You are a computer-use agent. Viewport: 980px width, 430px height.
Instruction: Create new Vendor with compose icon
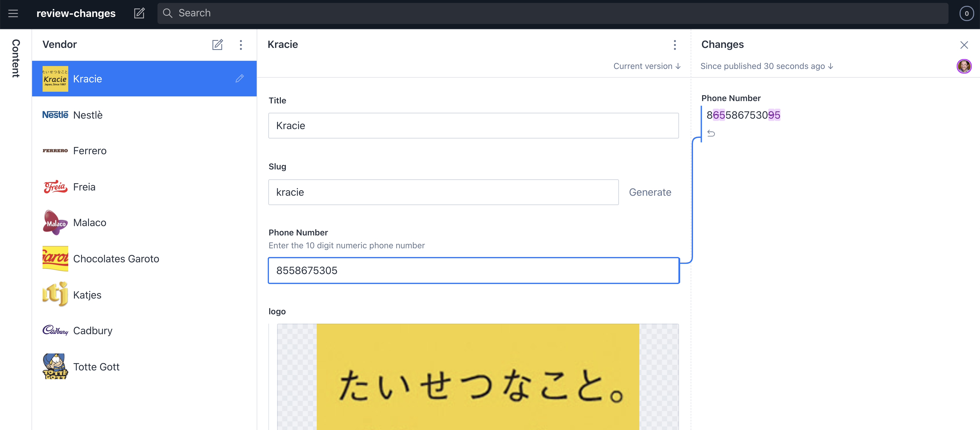click(x=217, y=45)
